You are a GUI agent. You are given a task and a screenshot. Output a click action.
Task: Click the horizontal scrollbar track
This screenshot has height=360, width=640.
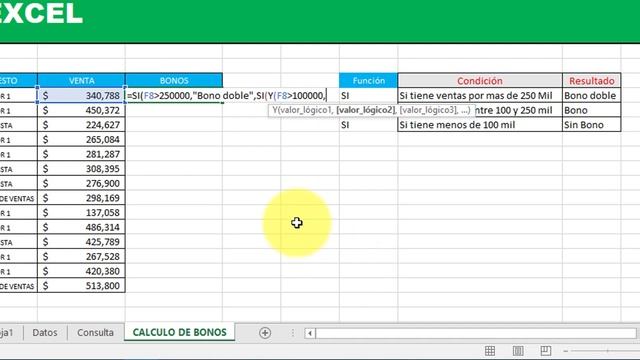[476, 333]
